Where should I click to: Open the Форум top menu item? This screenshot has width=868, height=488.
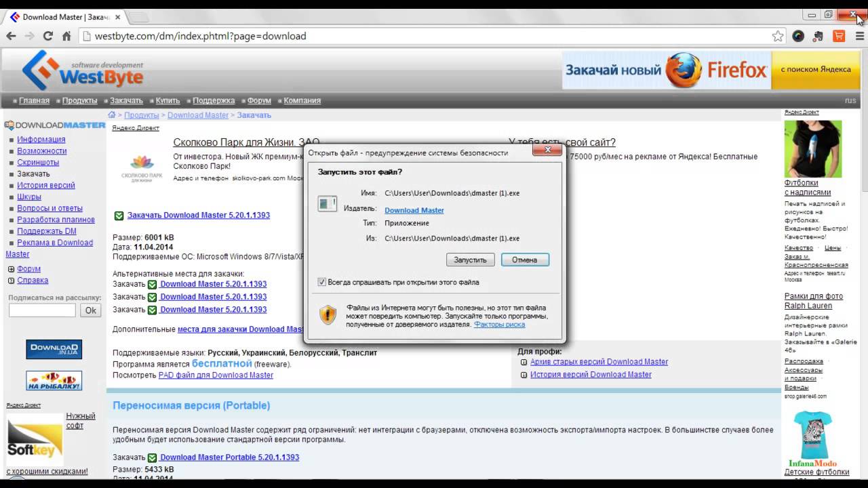pos(259,100)
